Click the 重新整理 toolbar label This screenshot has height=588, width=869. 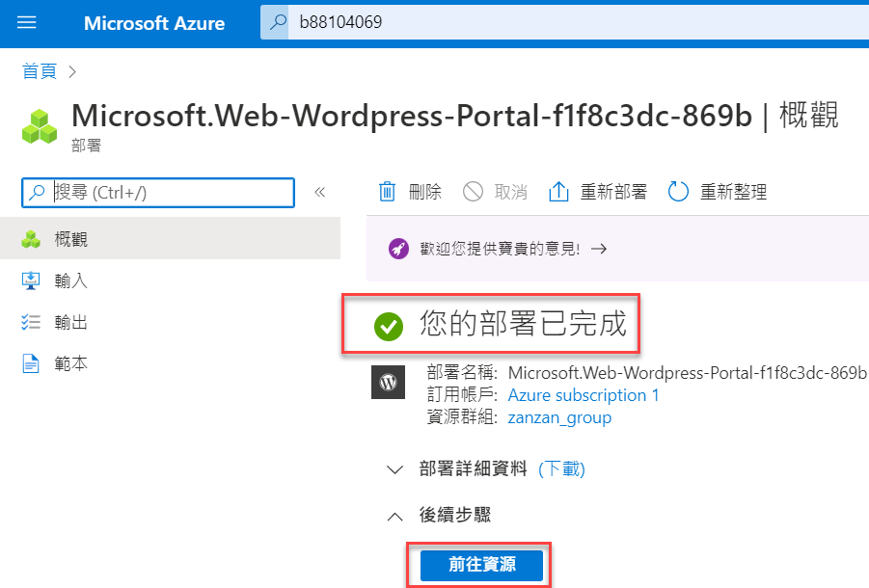pos(734,192)
